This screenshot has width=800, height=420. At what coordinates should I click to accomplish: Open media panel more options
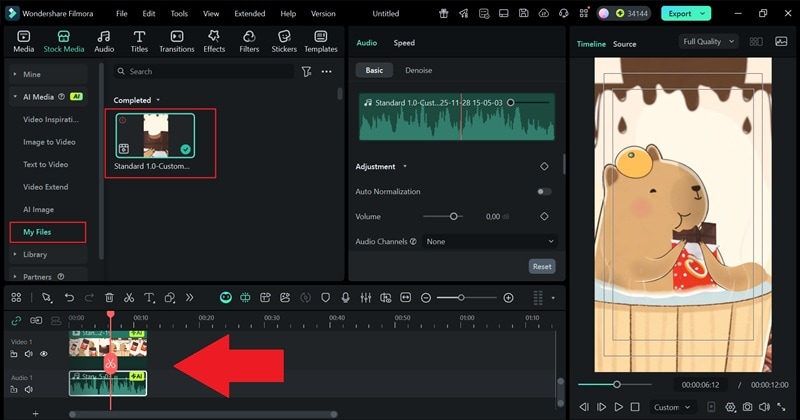327,71
